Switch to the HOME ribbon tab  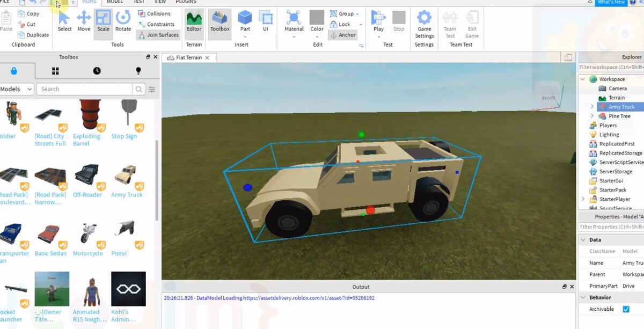click(89, 2)
